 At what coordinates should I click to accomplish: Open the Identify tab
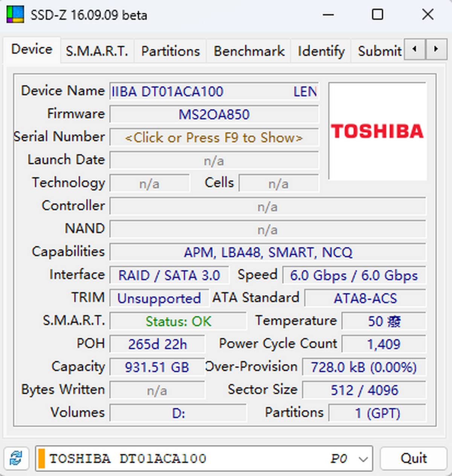tap(321, 50)
